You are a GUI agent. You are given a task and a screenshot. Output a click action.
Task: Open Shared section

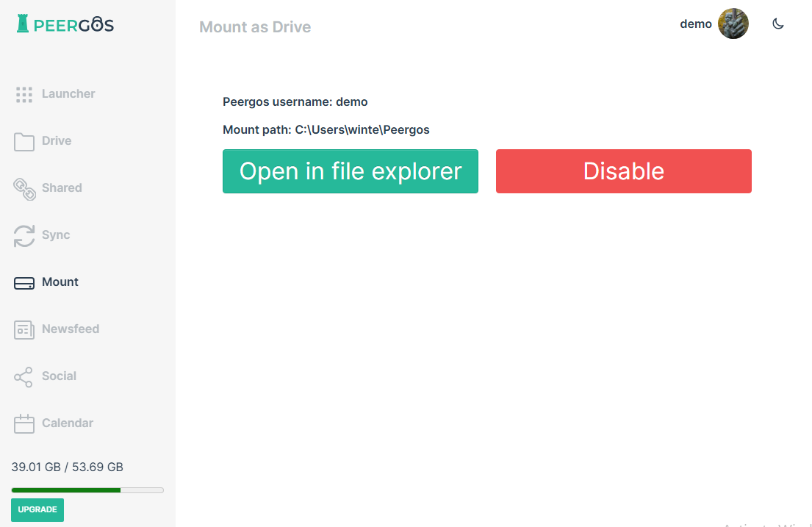pos(62,188)
